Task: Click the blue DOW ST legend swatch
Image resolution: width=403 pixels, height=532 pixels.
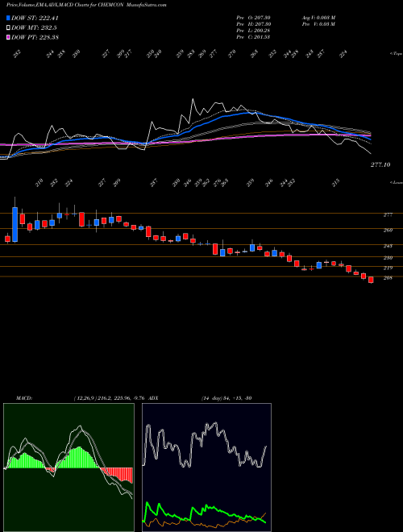Action: coord(9,18)
